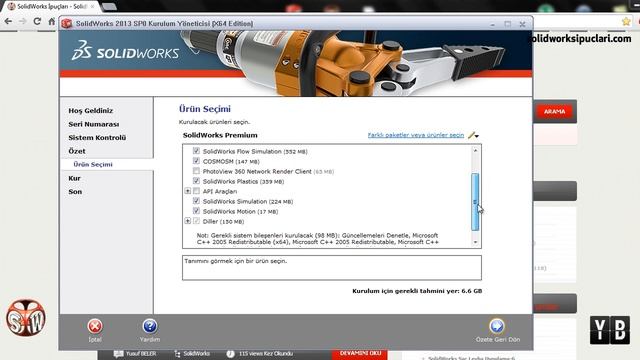Uncheck COSMOSM checkbox
This screenshot has width=640, height=360.
point(196,161)
